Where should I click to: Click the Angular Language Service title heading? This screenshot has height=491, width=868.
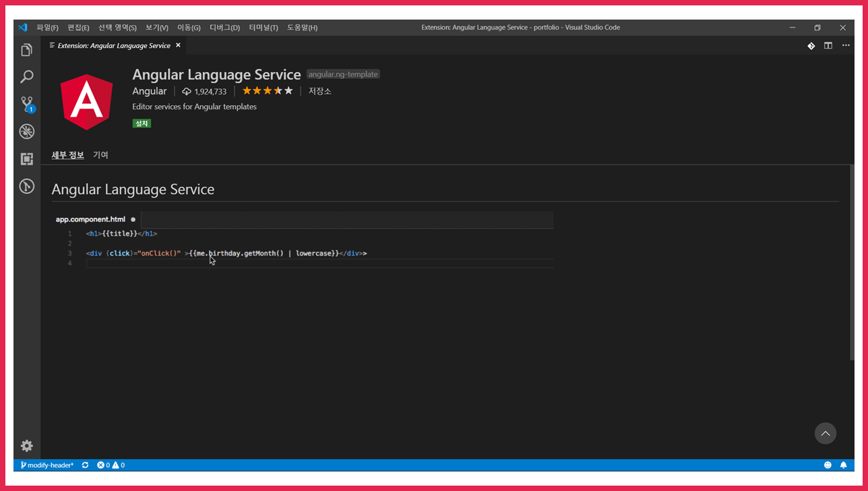coord(216,75)
